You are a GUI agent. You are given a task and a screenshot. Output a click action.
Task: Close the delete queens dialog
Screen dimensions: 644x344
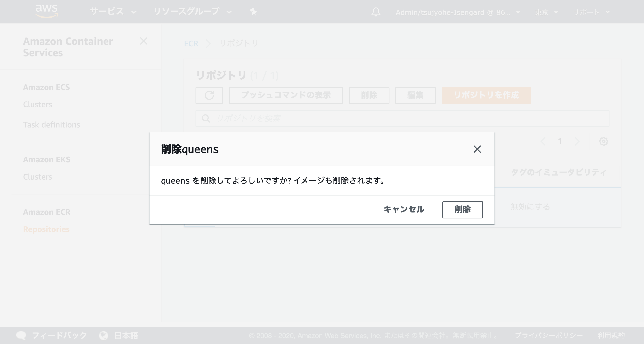477,149
